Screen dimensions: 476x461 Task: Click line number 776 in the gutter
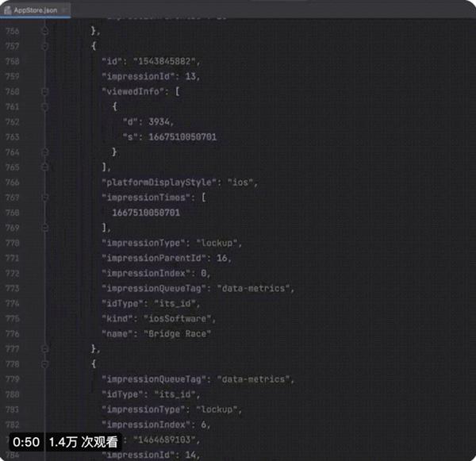pos(13,334)
